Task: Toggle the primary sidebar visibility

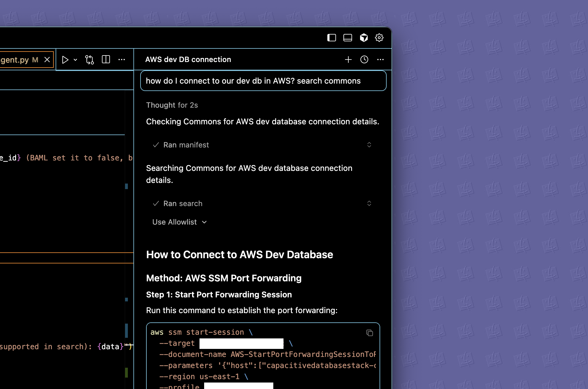Action: pos(332,37)
